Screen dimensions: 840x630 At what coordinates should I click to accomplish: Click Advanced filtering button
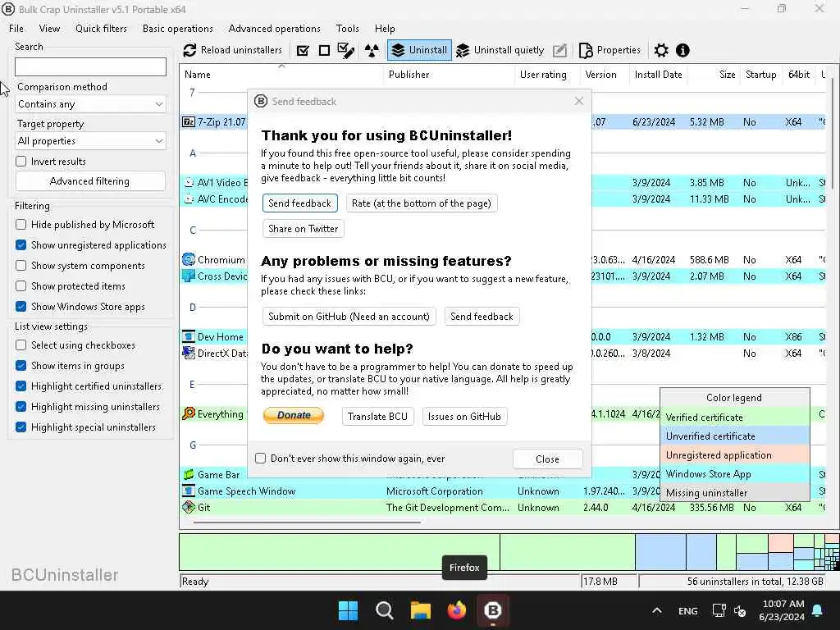90,181
